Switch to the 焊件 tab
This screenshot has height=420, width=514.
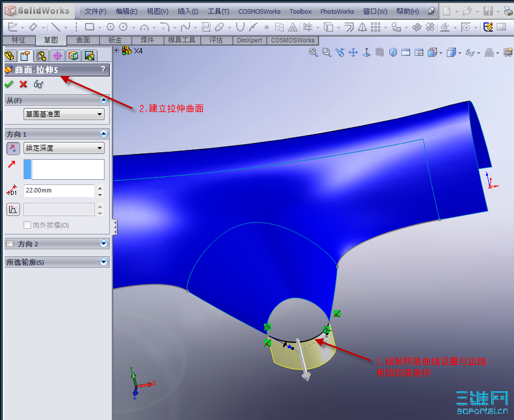pos(148,40)
